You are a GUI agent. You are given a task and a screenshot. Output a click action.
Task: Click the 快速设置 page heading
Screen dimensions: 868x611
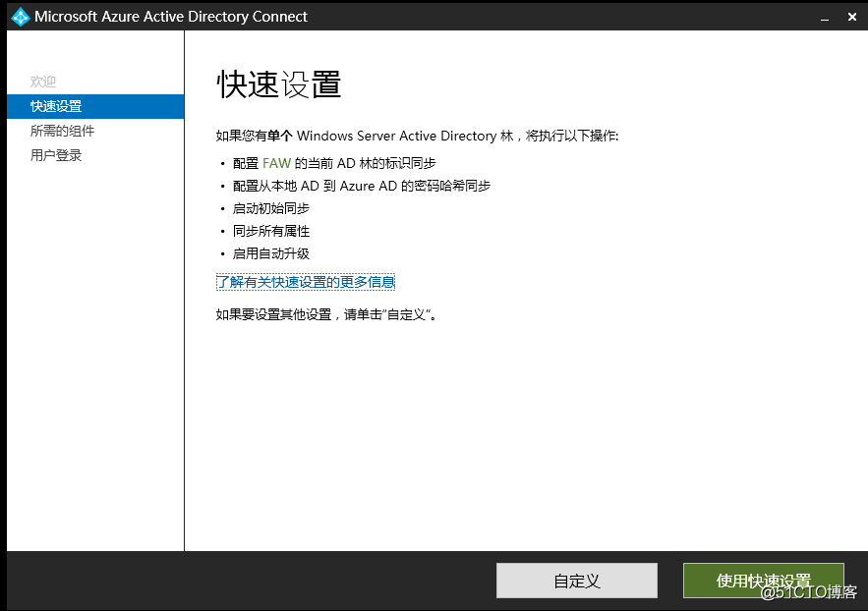click(x=278, y=84)
